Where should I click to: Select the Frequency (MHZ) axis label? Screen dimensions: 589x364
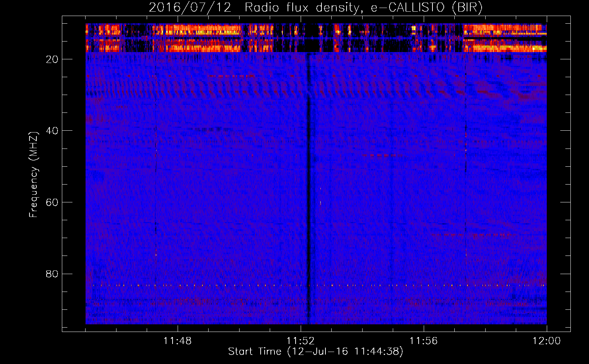click(33, 175)
